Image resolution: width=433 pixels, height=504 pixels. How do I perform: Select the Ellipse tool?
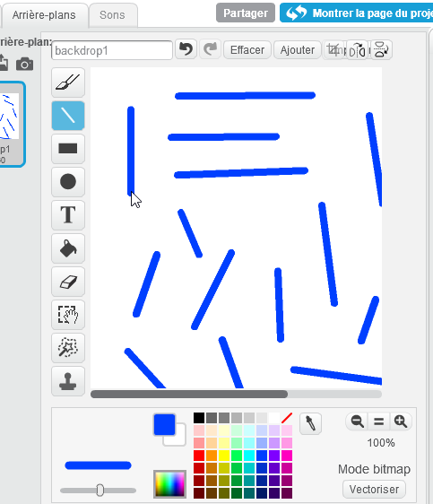tap(68, 182)
